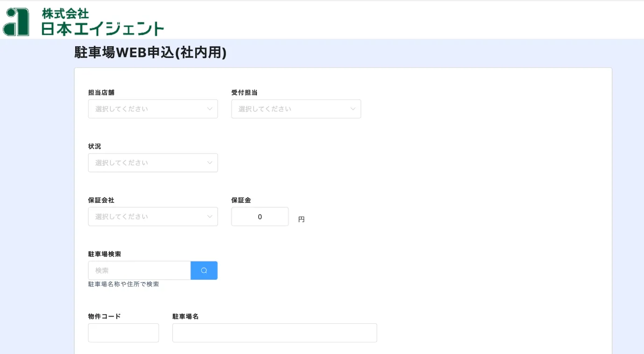The height and width of the screenshot is (354, 644).
Task: Click the green company logo mark
Action: [x=16, y=22]
